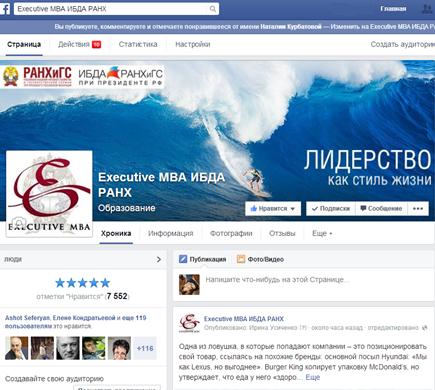
Task: Open the Нравится dropdown button
Action: (x=273, y=209)
